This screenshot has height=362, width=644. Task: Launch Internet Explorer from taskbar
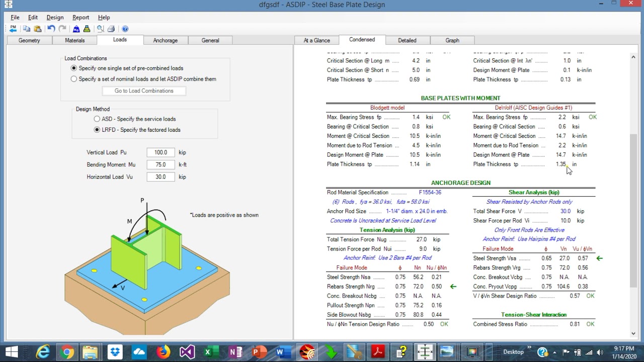point(43,352)
